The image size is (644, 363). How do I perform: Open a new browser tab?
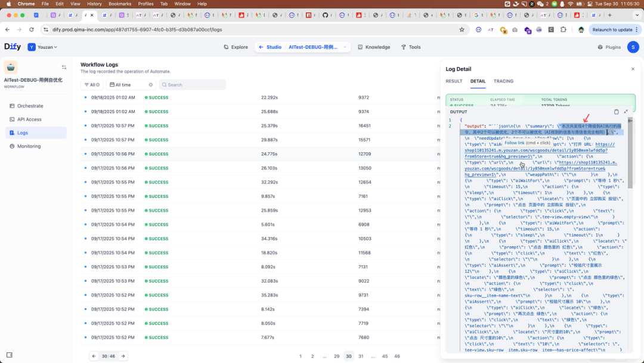click(609, 15)
